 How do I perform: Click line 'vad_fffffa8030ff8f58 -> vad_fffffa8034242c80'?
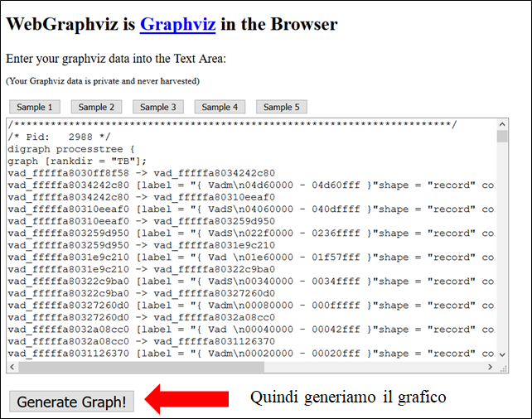142,173
